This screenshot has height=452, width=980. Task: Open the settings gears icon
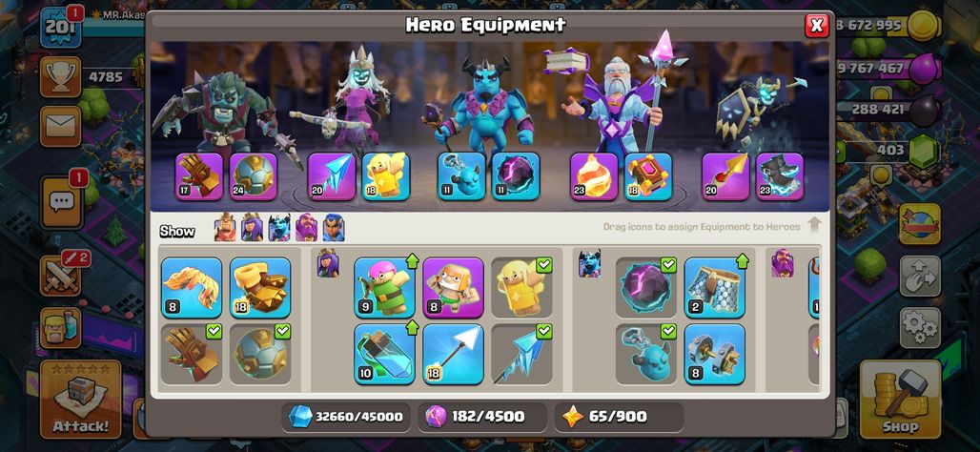(x=920, y=328)
